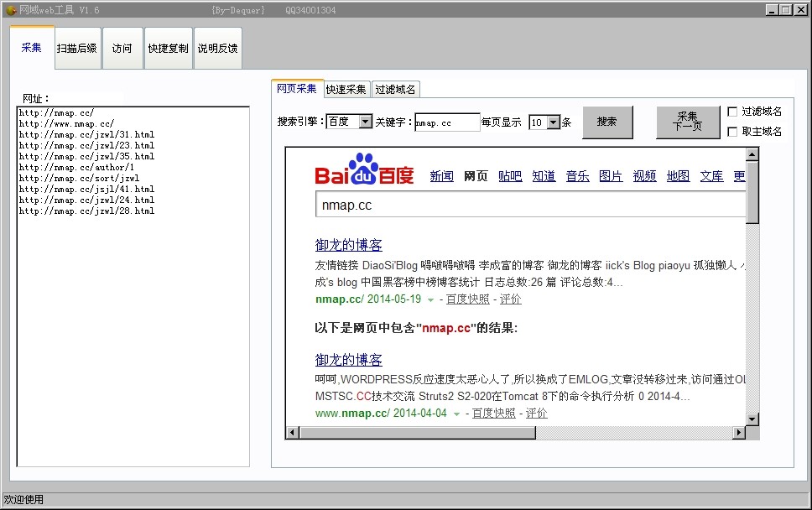This screenshot has width=812, height=510.
Task: Select URL ending in jsjl/41.html
Action: click(86, 189)
